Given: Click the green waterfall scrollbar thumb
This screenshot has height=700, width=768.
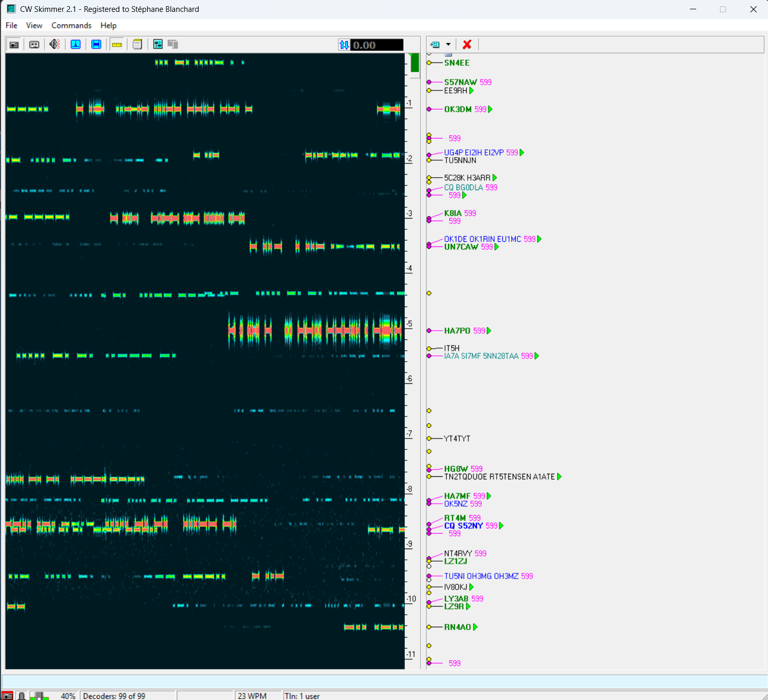Looking at the screenshot, I should point(414,64).
